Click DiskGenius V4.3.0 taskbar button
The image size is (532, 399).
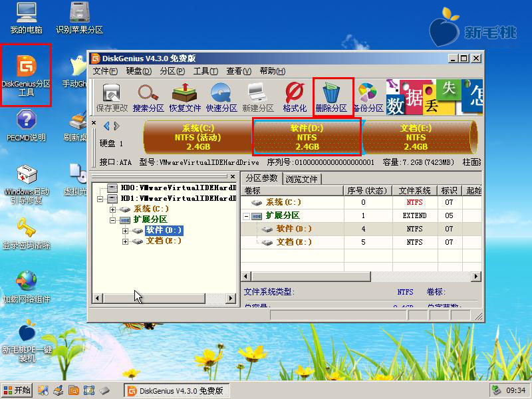tap(176, 390)
